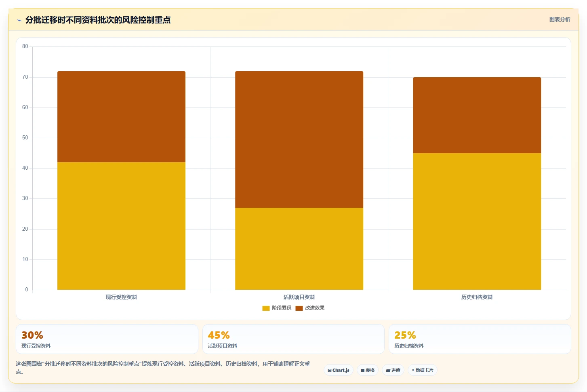Click the y-axis tick value 40

[x=25, y=168]
